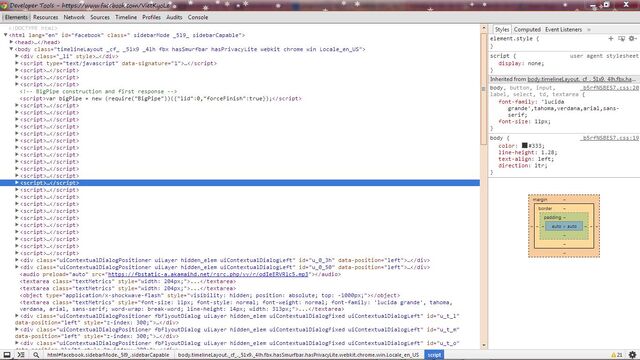Switch to the Elements panel tab
The image size is (640, 360).
(x=16, y=17)
